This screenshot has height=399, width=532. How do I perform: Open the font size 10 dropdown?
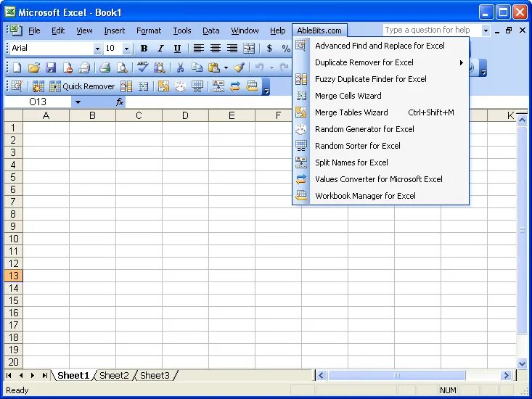click(x=126, y=49)
